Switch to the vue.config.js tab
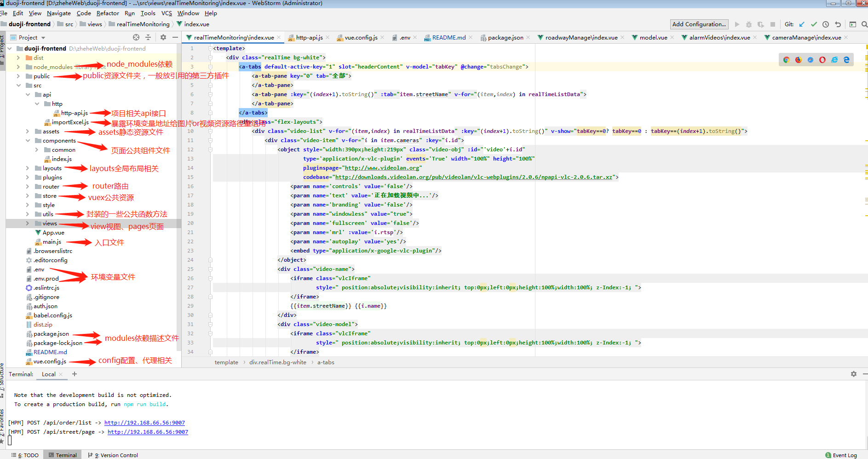 click(361, 38)
